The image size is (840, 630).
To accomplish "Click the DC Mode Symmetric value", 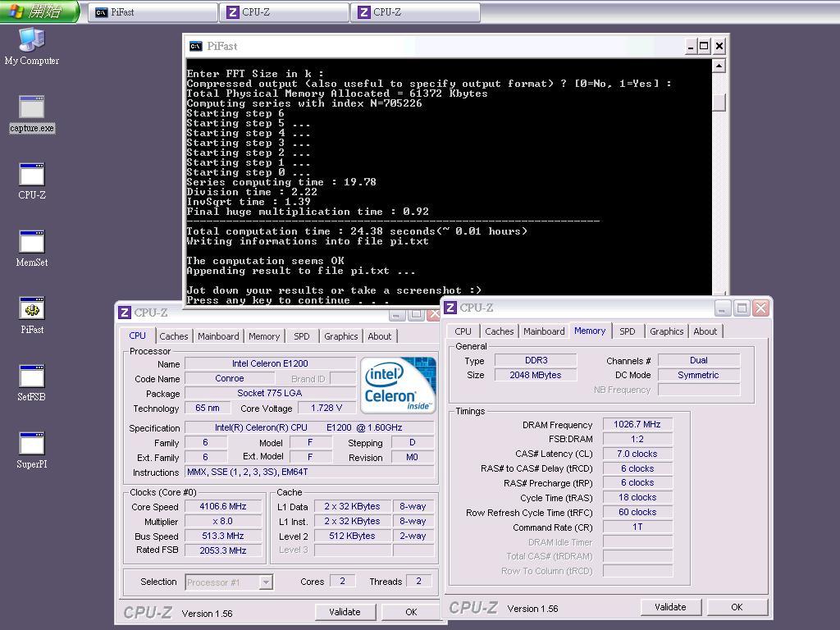I will tap(699, 375).
